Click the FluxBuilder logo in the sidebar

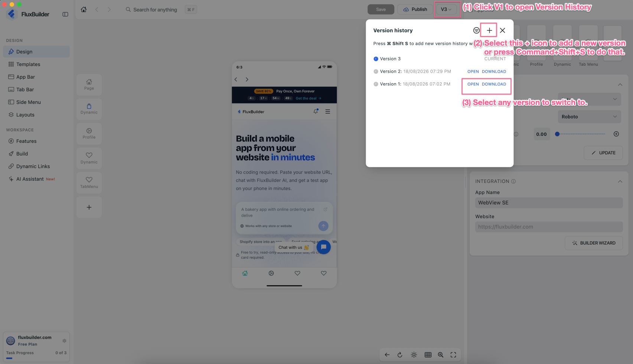click(12, 14)
